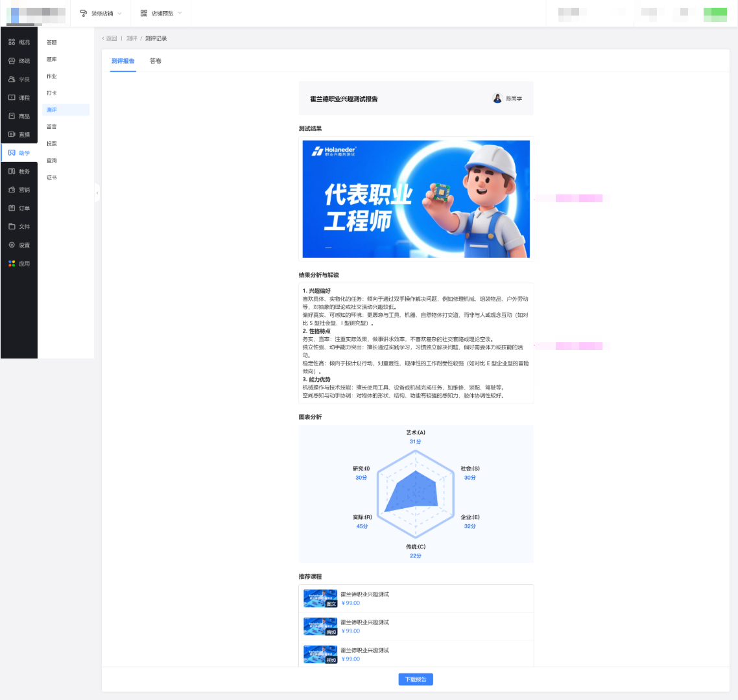The width and height of the screenshot is (738, 700).
Task: Open the 学员 students section
Action: pyautogui.click(x=19, y=79)
